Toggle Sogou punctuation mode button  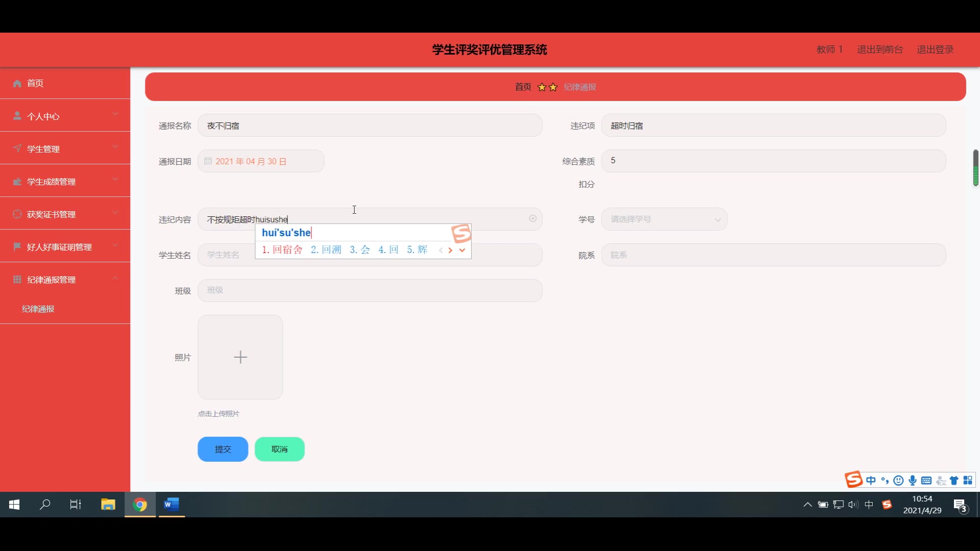point(885,480)
